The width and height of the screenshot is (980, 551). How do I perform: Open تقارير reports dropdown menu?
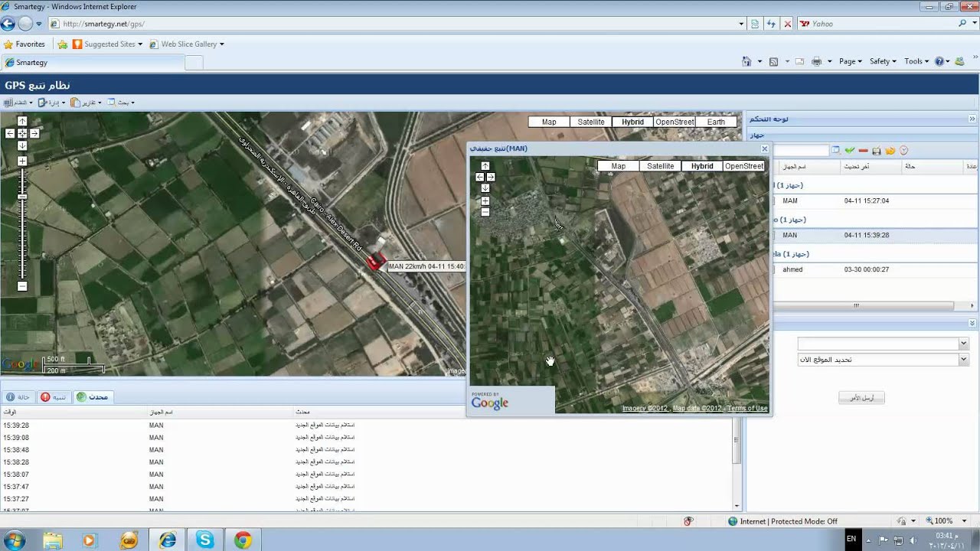(87, 102)
